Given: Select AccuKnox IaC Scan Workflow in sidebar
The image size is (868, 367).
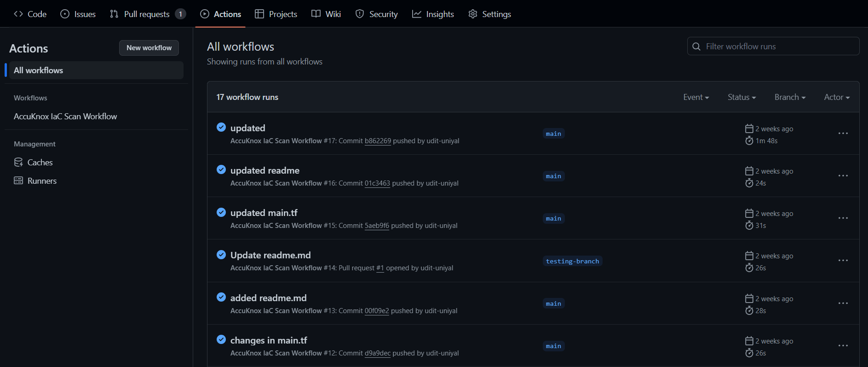Looking at the screenshot, I should point(65,117).
